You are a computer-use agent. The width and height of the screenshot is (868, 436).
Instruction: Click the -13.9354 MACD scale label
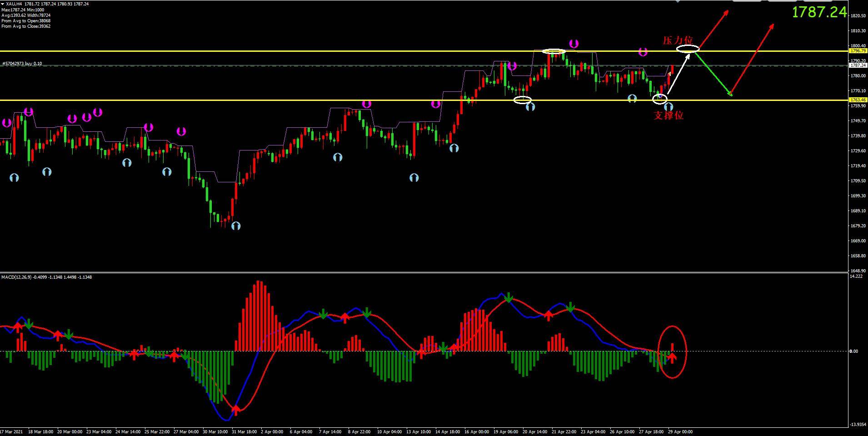(x=858, y=425)
